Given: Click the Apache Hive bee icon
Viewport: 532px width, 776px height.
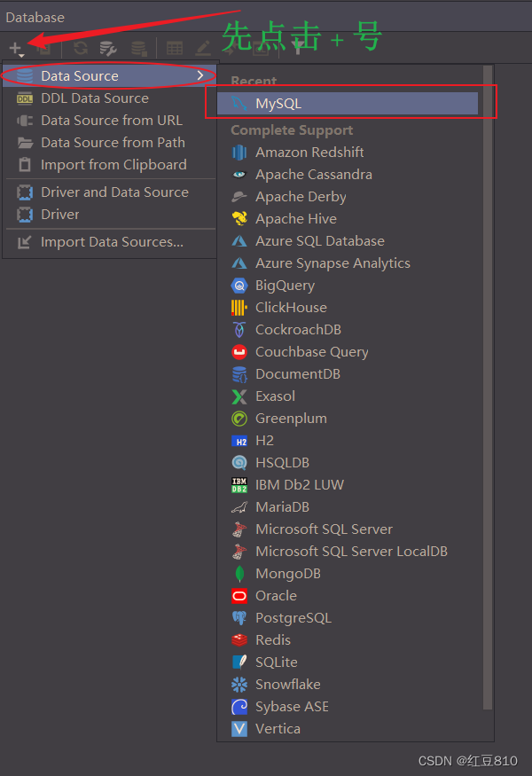Looking at the screenshot, I should [x=239, y=219].
